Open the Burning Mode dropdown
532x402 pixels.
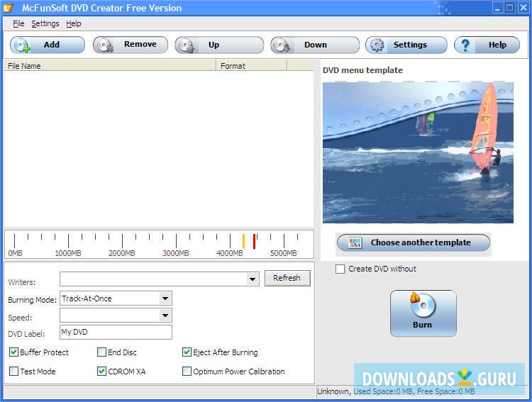165,298
